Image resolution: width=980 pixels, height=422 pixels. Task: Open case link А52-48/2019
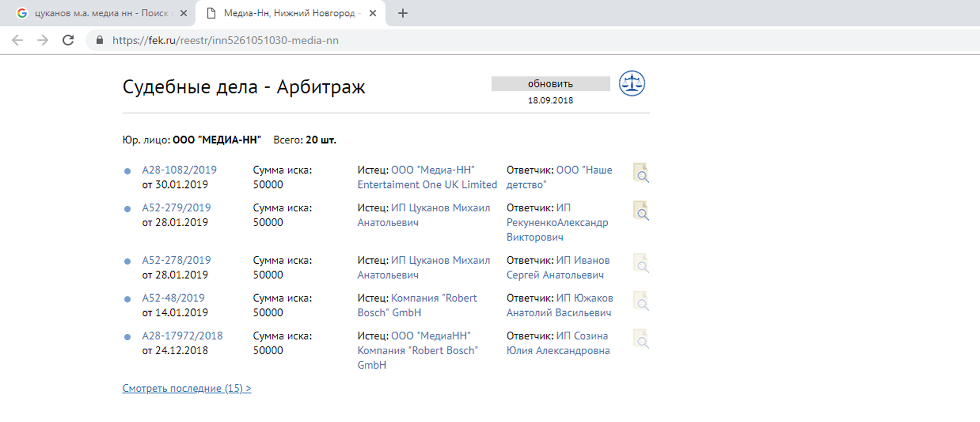coord(173,298)
